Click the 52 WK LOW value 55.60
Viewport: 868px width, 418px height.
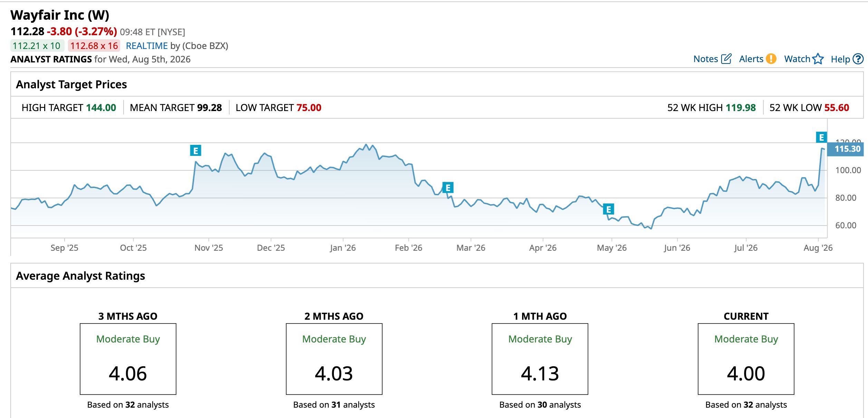pyautogui.click(x=837, y=108)
